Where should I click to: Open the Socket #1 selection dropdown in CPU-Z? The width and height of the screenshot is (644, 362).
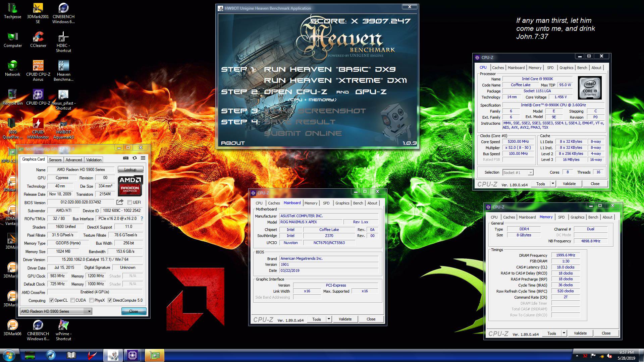(x=518, y=172)
